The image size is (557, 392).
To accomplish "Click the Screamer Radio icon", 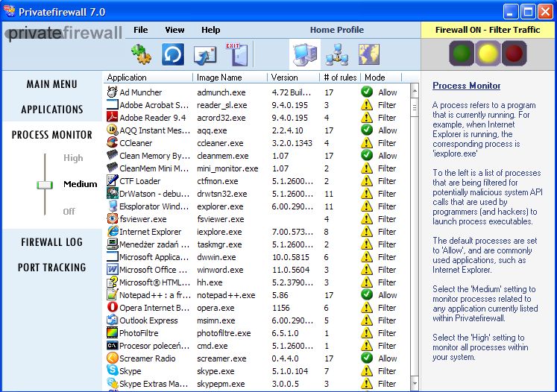I will point(113,358).
